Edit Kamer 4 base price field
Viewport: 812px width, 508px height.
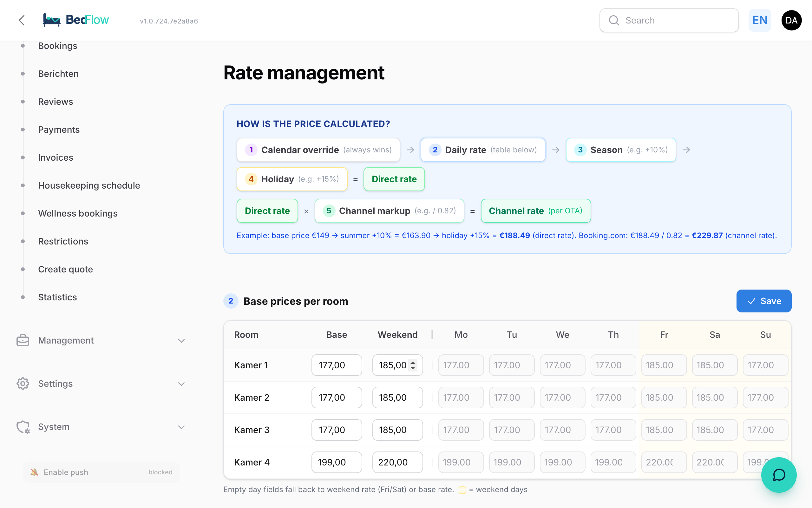click(337, 462)
